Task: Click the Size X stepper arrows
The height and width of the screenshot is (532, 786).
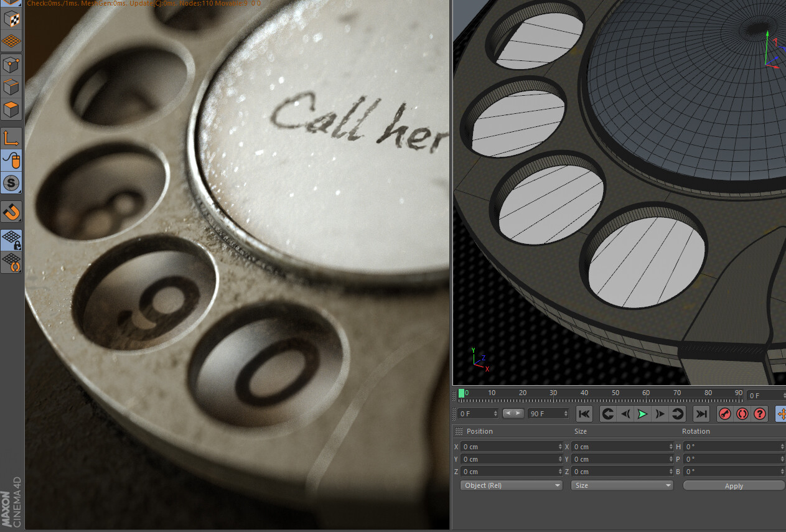Action: 671,447
